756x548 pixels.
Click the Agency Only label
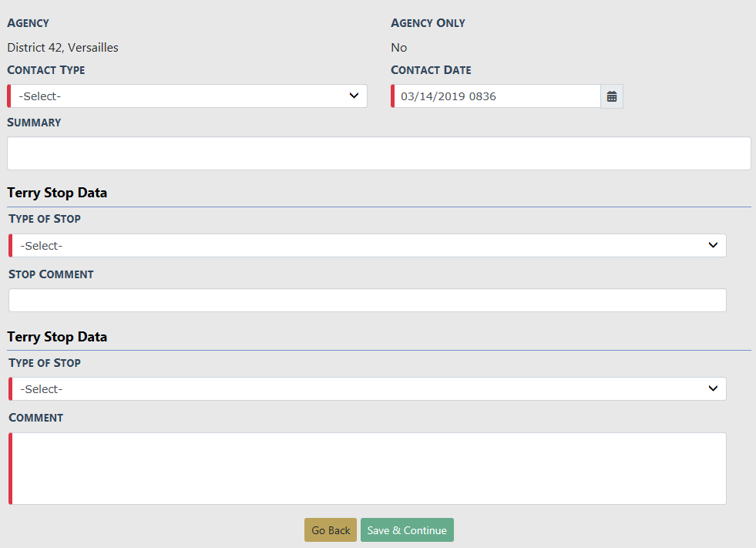[x=428, y=23]
